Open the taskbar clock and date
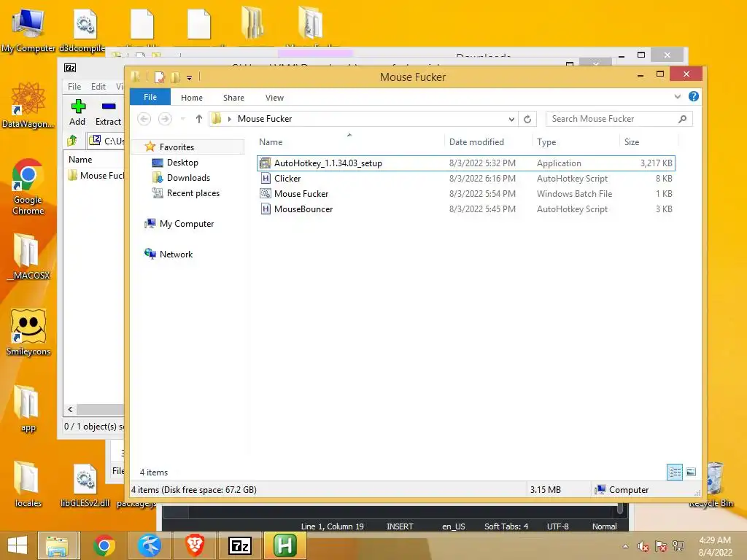 715,546
